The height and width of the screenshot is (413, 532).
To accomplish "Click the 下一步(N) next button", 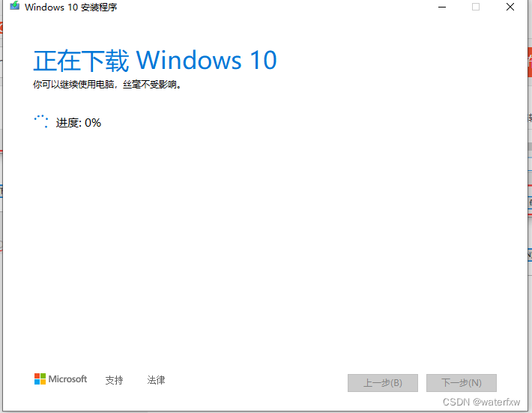I will [462, 383].
